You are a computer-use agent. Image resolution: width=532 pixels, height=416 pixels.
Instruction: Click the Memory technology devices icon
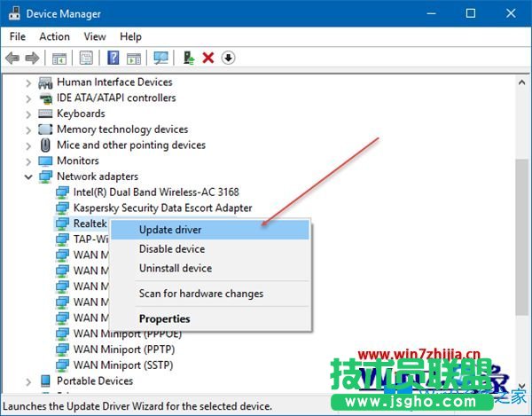(x=45, y=130)
